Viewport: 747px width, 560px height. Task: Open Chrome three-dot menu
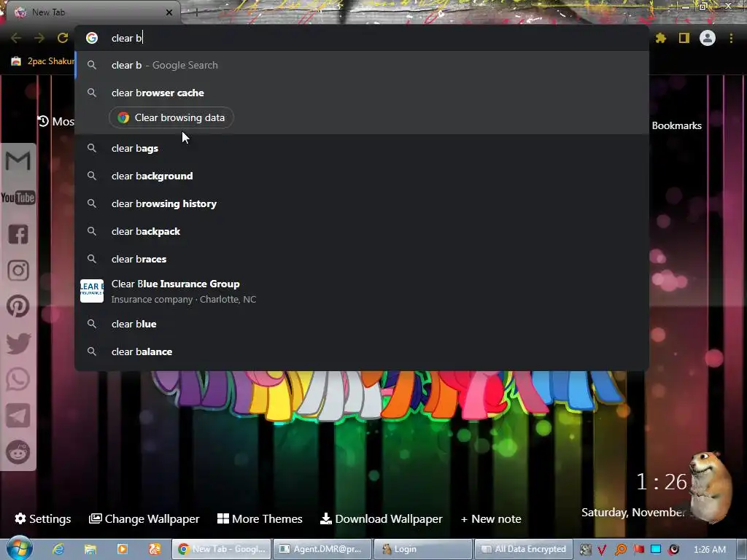tap(731, 38)
